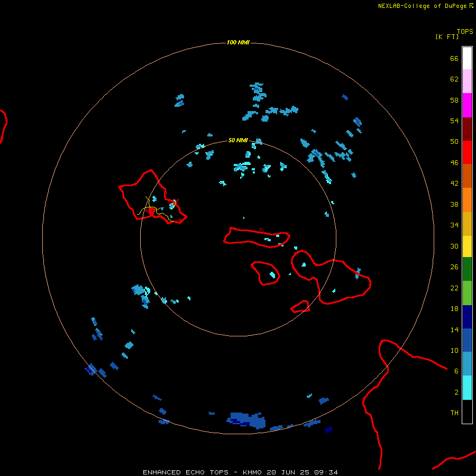Click legend value 10

pos(454,351)
